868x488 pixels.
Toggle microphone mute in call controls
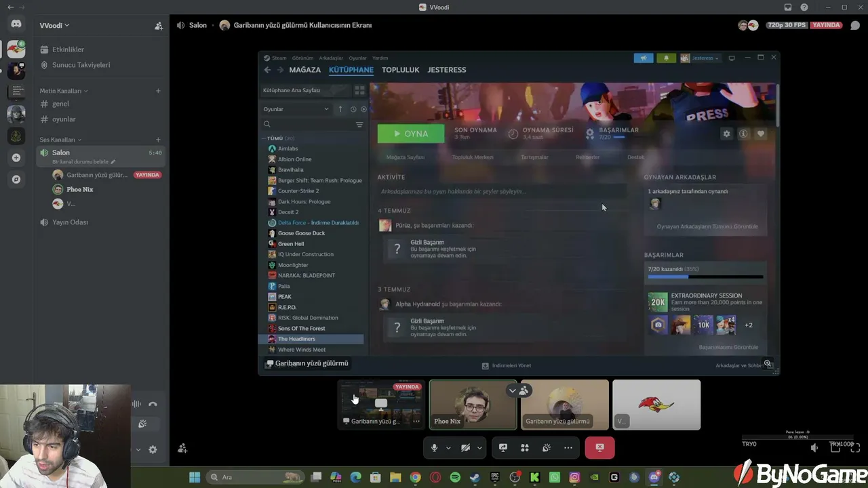[x=435, y=448]
